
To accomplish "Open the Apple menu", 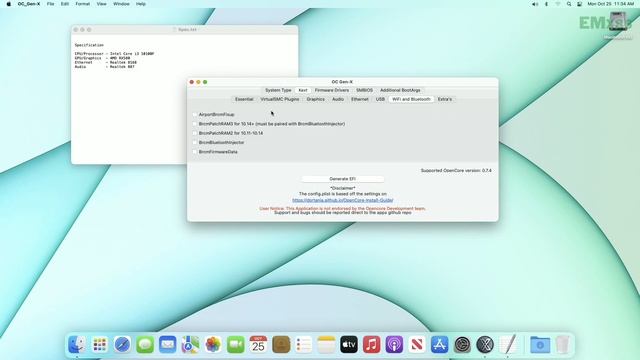I will tap(9, 4).
